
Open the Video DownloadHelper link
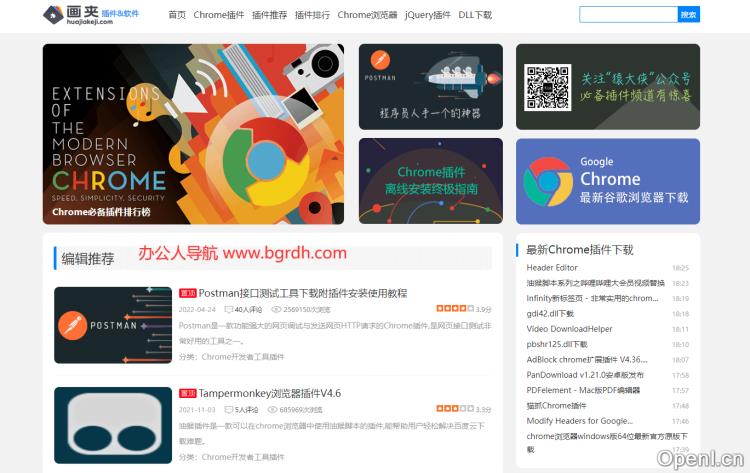[x=569, y=329]
